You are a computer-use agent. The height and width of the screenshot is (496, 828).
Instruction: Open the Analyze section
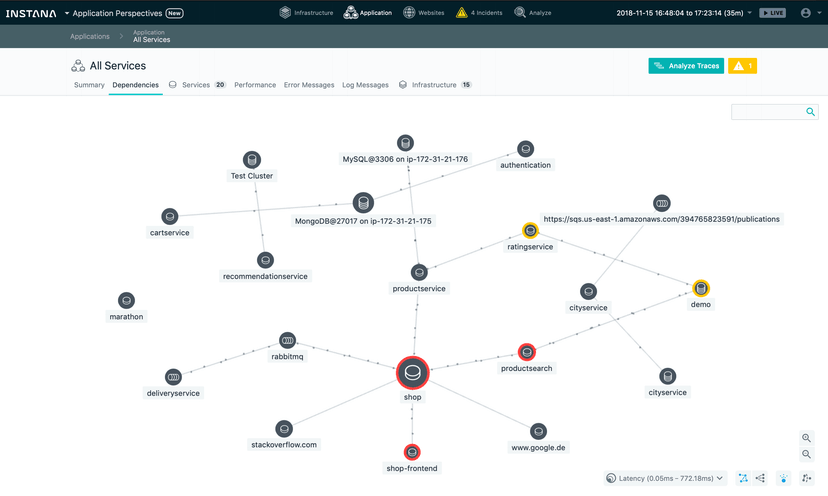533,13
